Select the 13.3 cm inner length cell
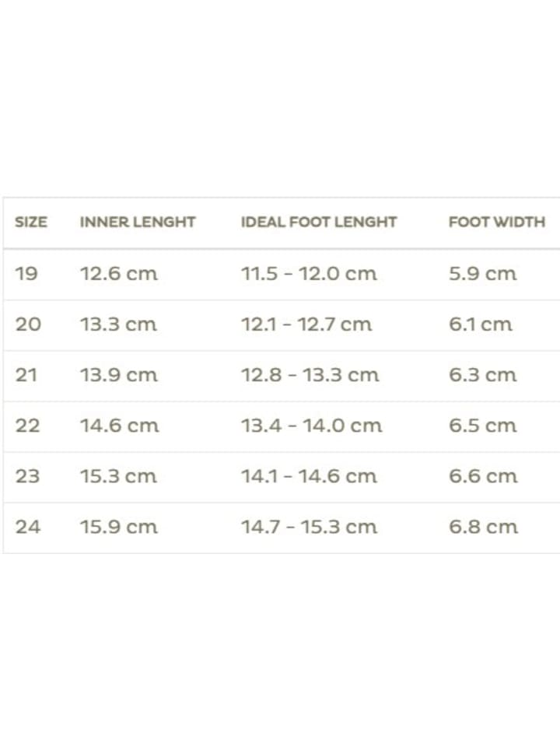The height and width of the screenshot is (747, 560). coord(119,324)
